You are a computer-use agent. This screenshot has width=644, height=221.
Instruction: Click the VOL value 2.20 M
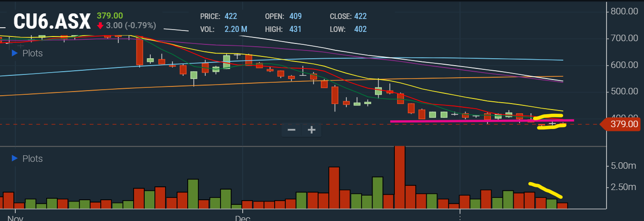pos(236,29)
